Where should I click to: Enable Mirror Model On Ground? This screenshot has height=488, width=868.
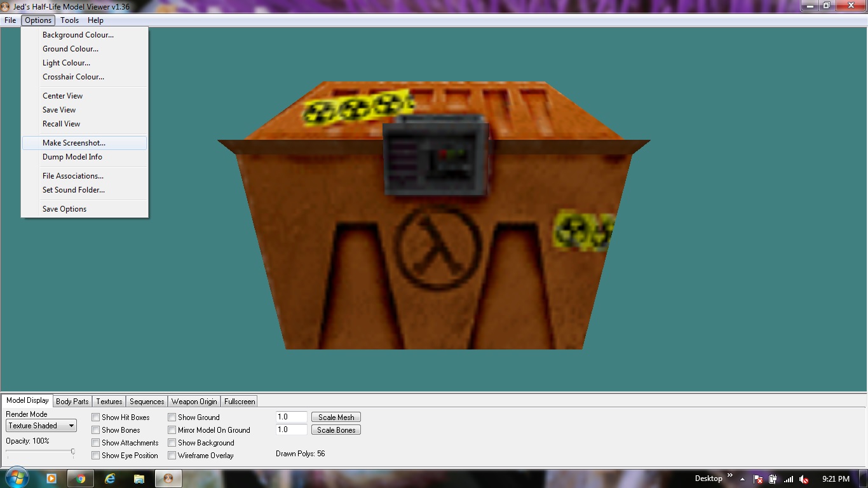click(172, 430)
